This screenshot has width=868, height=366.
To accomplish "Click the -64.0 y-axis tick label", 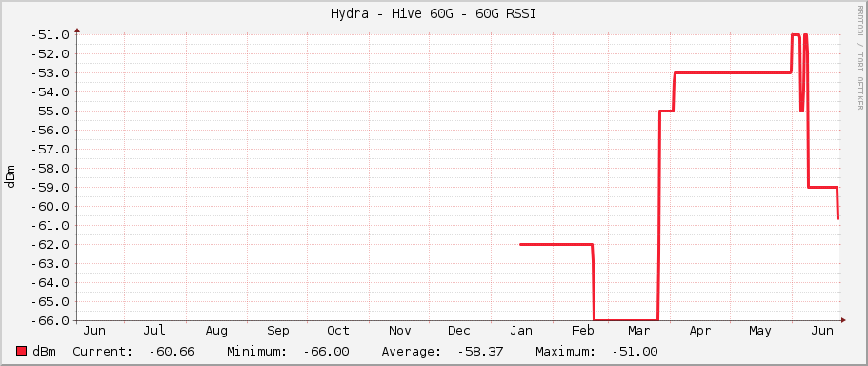I will [x=50, y=282].
